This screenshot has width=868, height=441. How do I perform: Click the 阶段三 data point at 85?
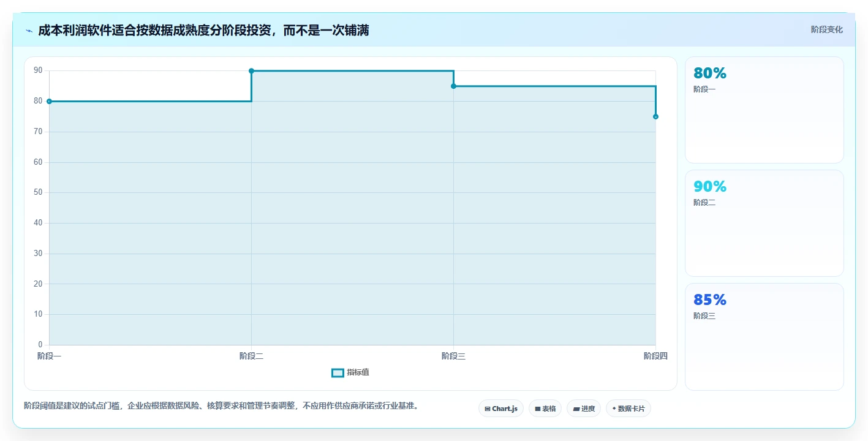[x=453, y=86]
